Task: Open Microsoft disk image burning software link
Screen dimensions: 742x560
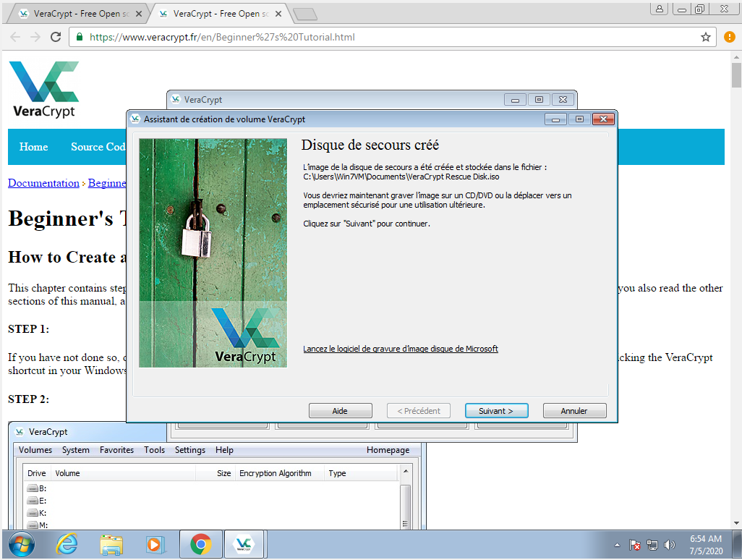Action: point(401,349)
